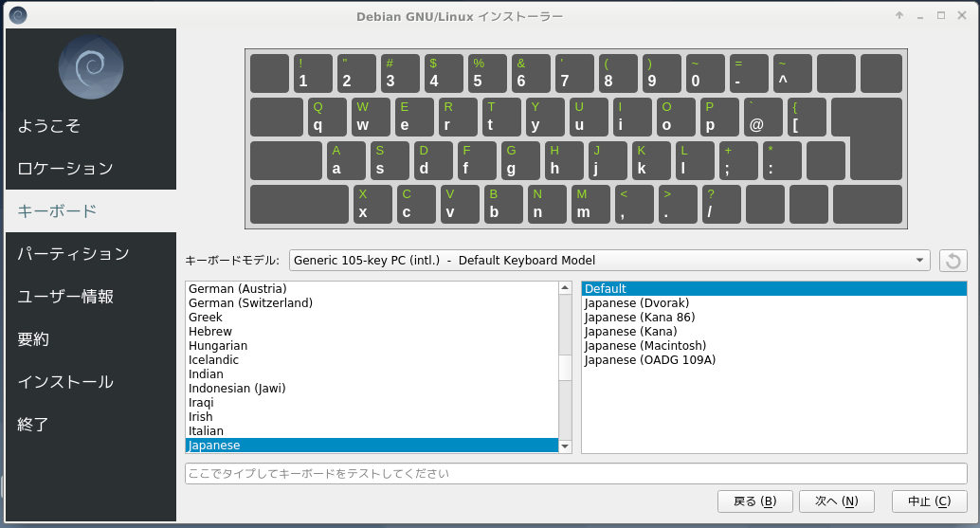Click the keyboard test input field
Viewport: 980px width, 528px height.
(x=575, y=473)
